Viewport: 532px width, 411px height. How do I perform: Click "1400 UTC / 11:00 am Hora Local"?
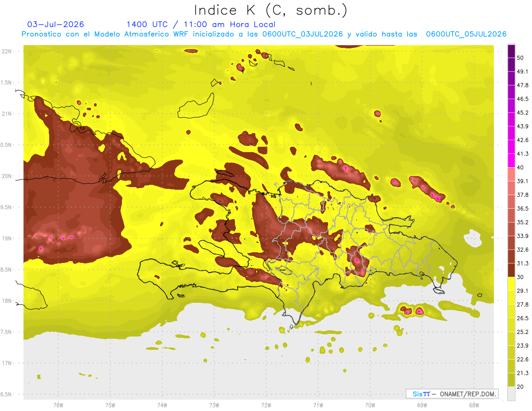point(201,24)
